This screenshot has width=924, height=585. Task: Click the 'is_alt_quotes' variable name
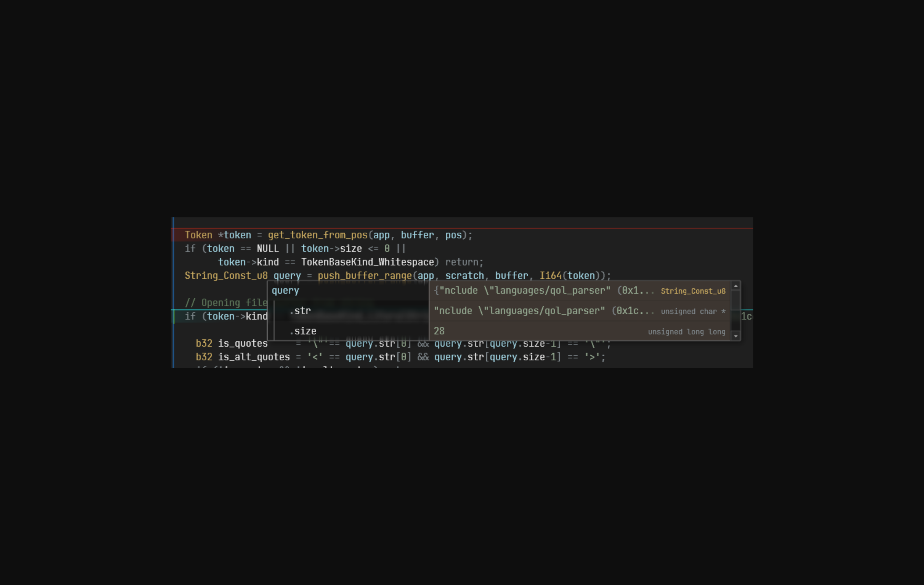click(254, 357)
